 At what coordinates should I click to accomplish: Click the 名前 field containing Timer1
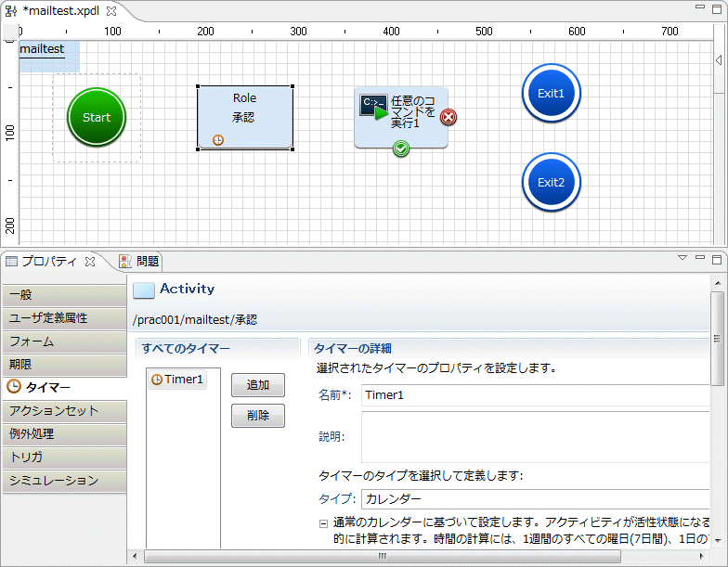[x=534, y=395]
